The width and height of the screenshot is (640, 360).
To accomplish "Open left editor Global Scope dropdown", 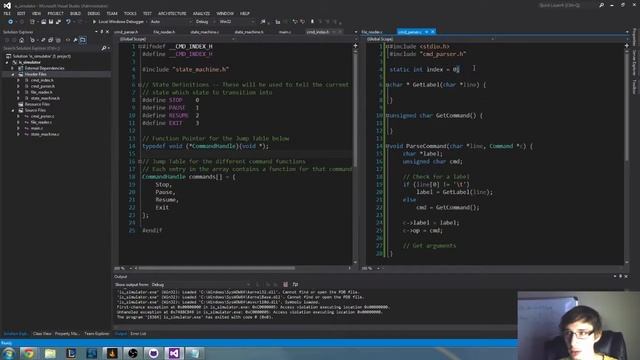I will point(177,39).
